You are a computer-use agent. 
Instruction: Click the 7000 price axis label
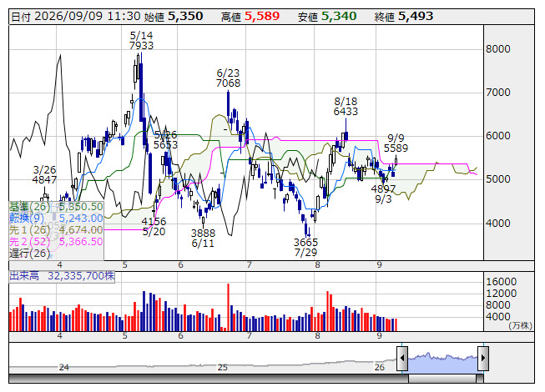[498, 92]
